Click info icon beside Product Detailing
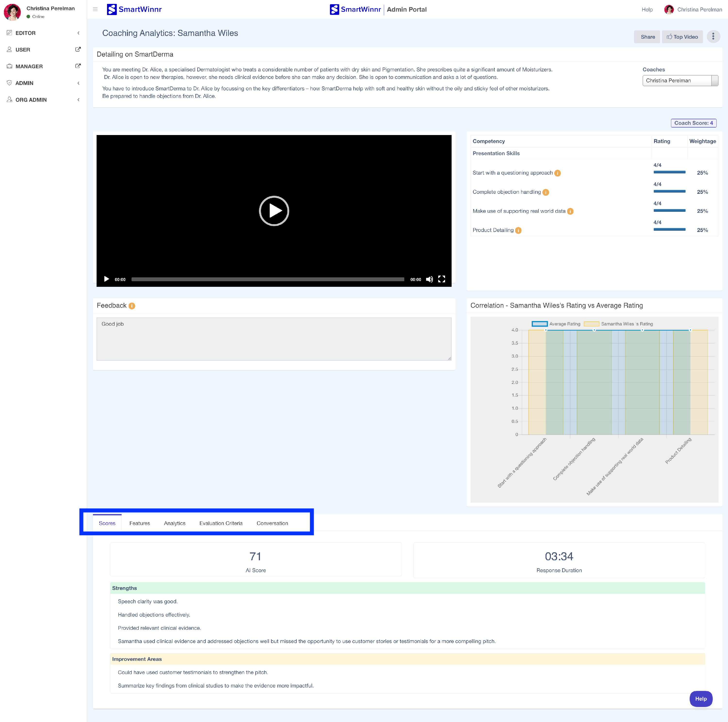Screen dimensions: 728x722 (x=518, y=230)
